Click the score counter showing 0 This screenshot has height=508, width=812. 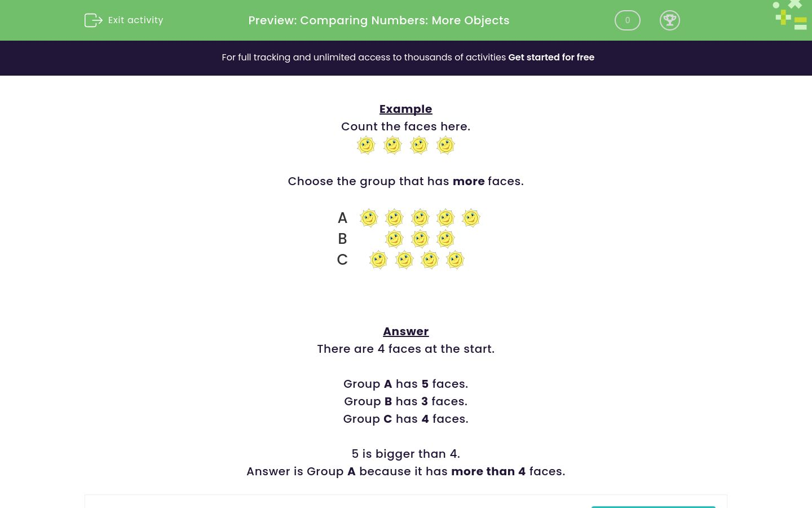click(628, 20)
